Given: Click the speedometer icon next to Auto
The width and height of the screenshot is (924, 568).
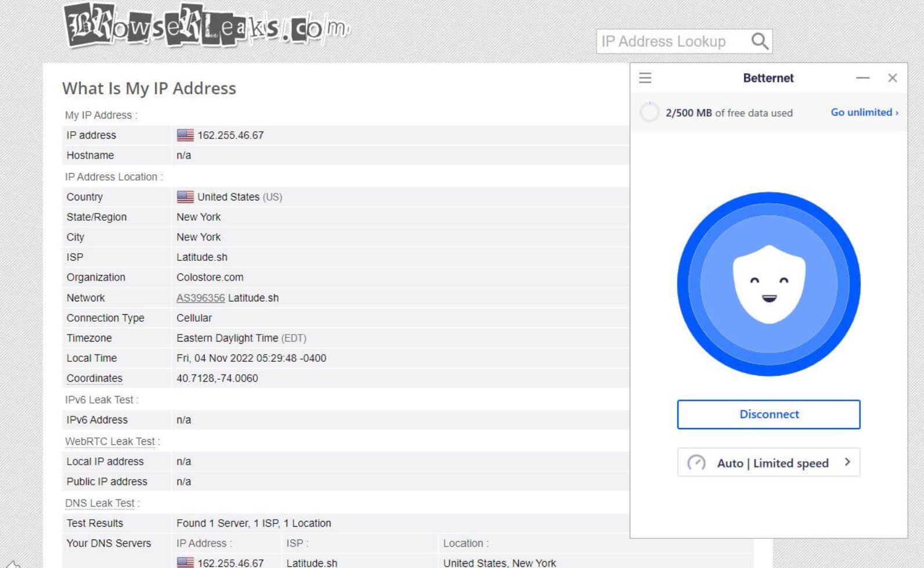Looking at the screenshot, I should [696, 463].
